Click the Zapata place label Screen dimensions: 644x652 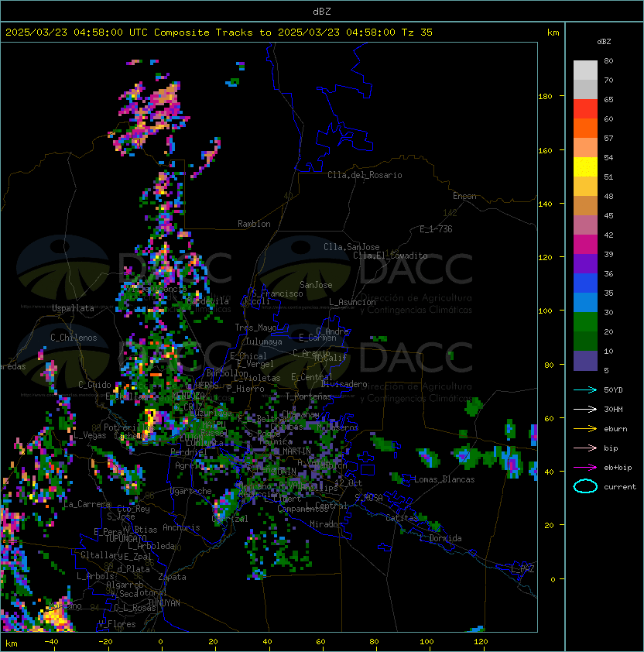click(x=172, y=577)
